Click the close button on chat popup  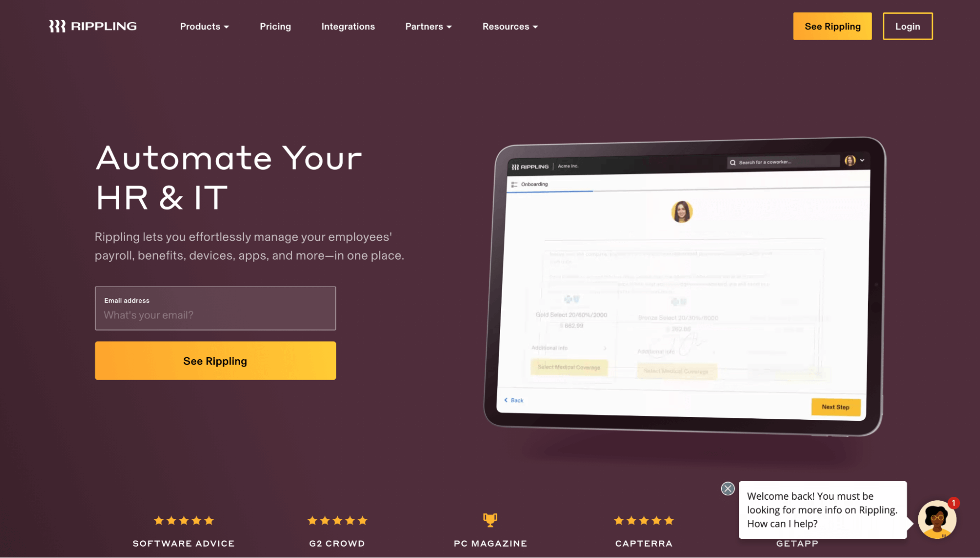pyautogui.click(x=728, y=488)
